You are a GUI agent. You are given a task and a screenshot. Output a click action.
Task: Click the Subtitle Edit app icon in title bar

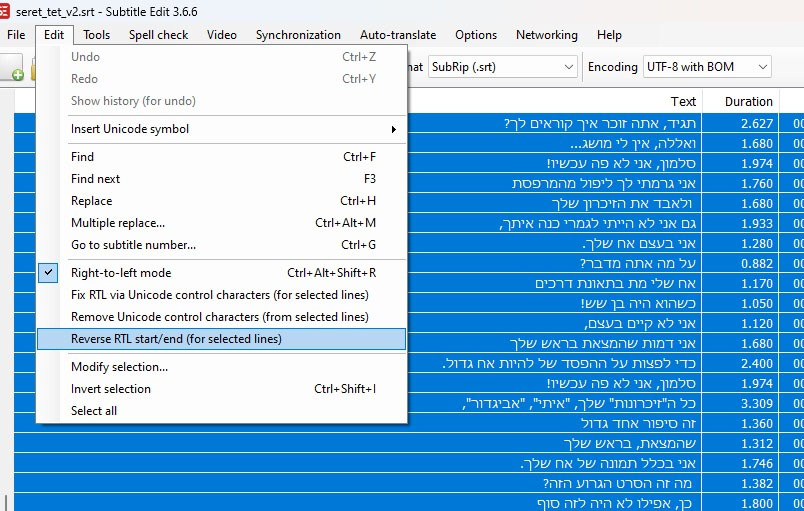tap(6, 10)
